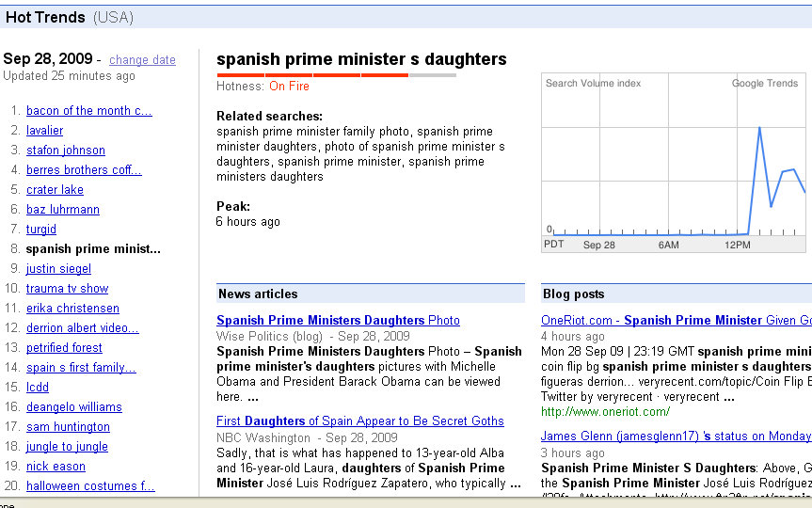
Task: Click the 'Search Volume index' chart label
Action: [593, 84]
